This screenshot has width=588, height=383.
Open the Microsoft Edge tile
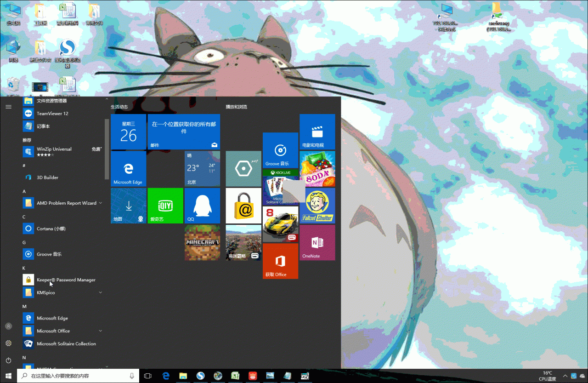pyautogui.click(x=129, y=169)
